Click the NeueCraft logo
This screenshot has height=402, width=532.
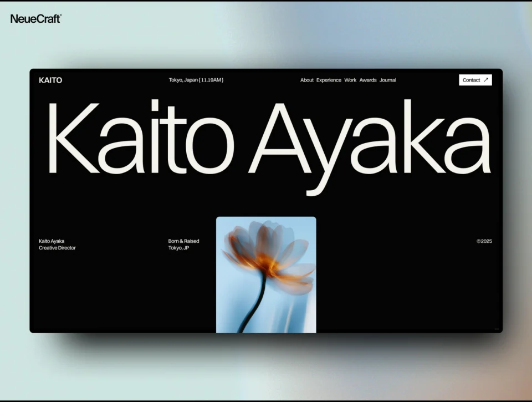click(x=36, y=19)
